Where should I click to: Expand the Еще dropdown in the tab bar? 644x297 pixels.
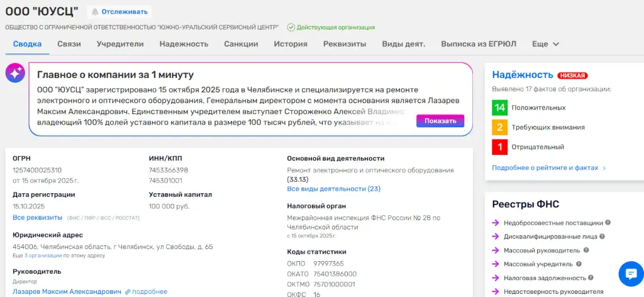point(545,44)
